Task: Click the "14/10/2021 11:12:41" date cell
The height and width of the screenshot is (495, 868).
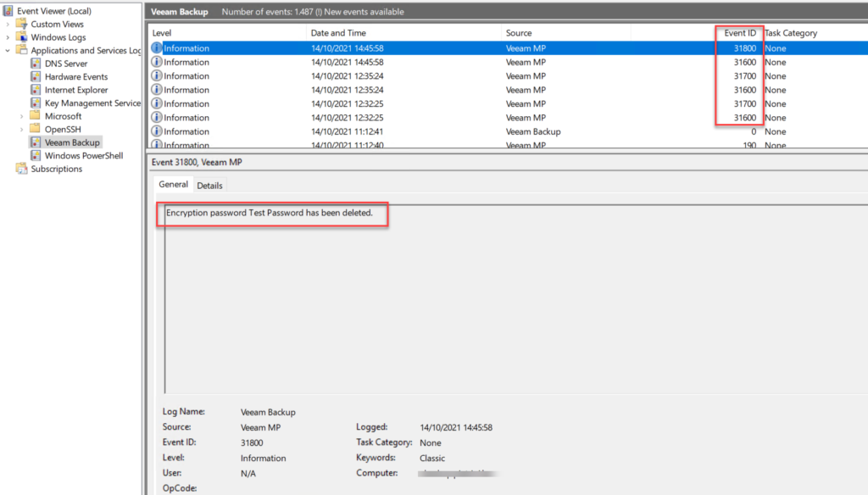Action: [x=347, y=131]
